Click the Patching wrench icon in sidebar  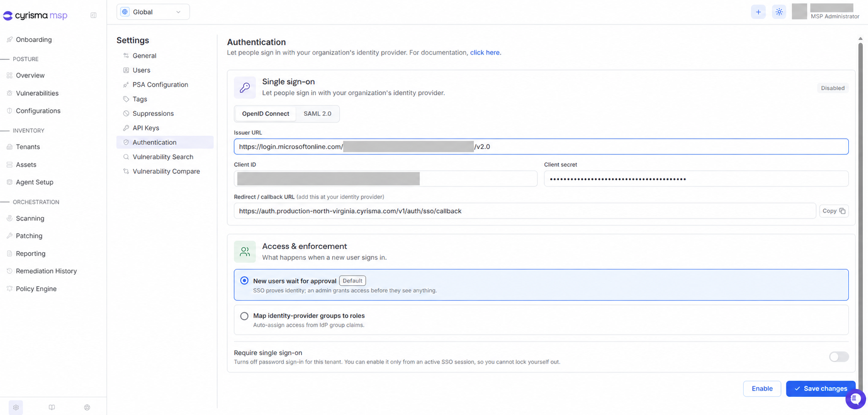click(x=10, y=236)
